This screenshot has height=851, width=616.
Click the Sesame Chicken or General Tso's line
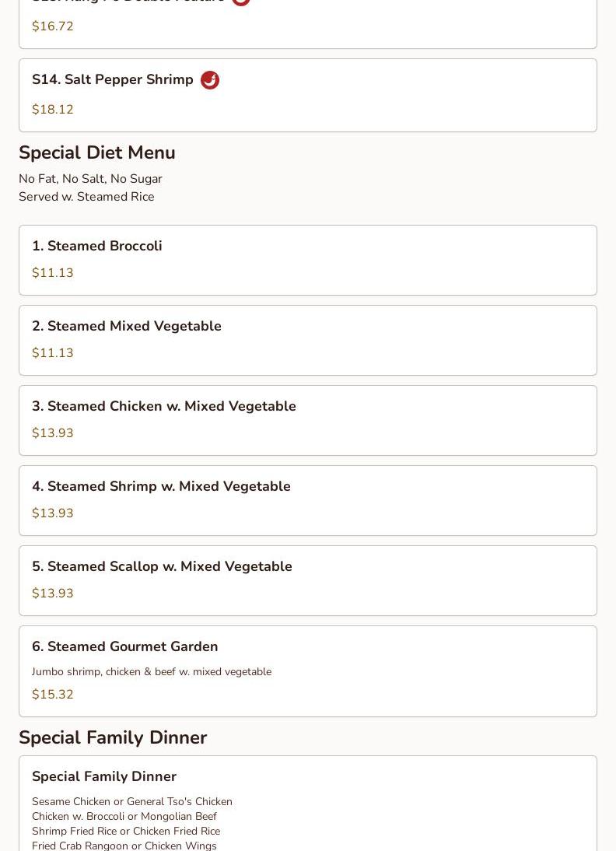click(x=132, y=801)
